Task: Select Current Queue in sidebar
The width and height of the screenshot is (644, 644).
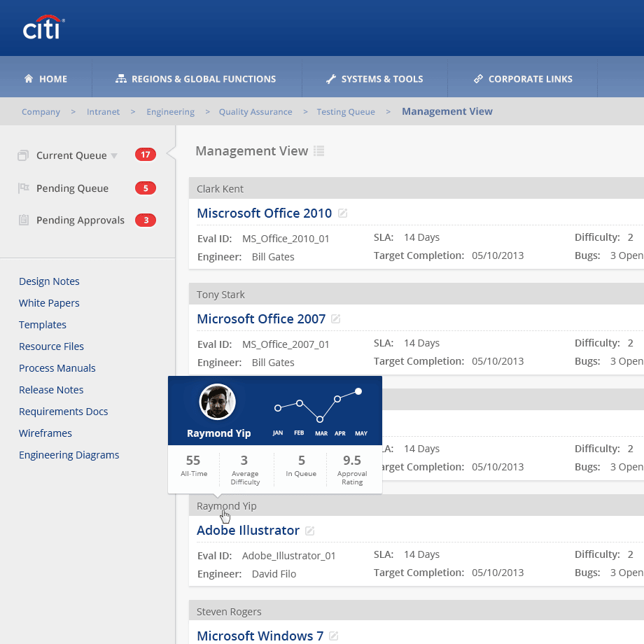Action: pos(71,155)
